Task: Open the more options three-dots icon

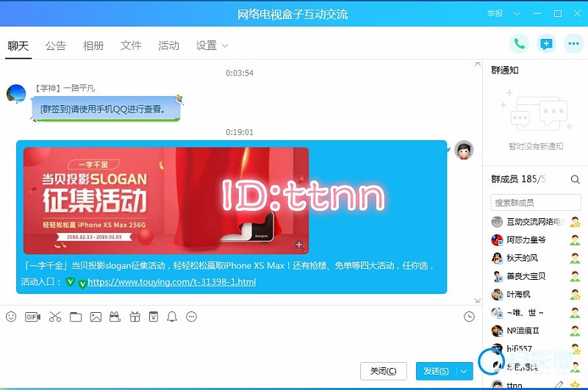Action: point(573,44)
